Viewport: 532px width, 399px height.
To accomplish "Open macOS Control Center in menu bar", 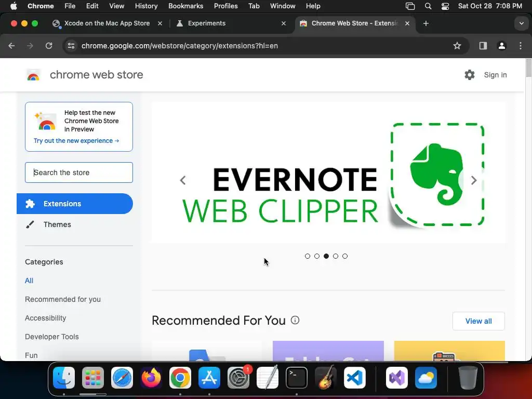I will tap(445, 6).
